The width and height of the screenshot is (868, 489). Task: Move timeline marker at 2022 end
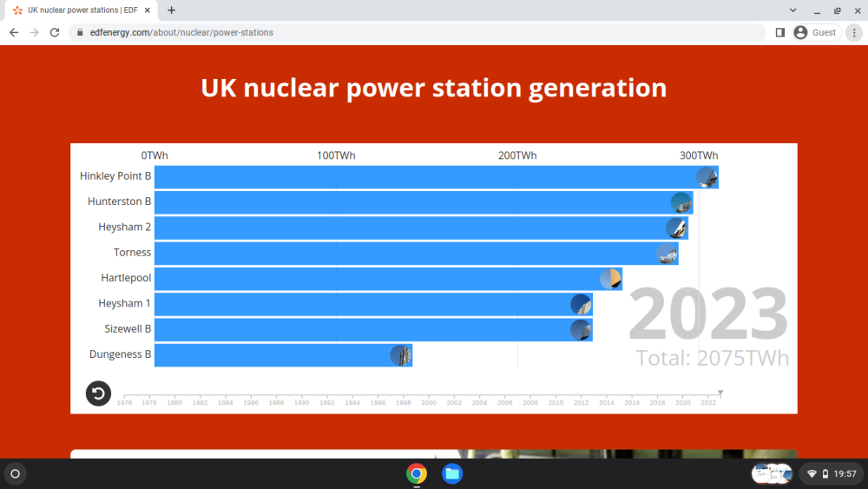720,393
